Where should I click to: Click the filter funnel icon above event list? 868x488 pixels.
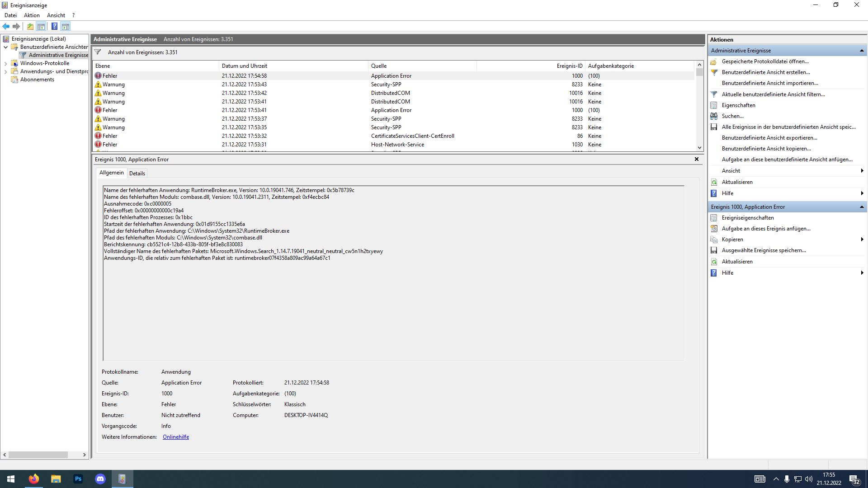(98, 52)
